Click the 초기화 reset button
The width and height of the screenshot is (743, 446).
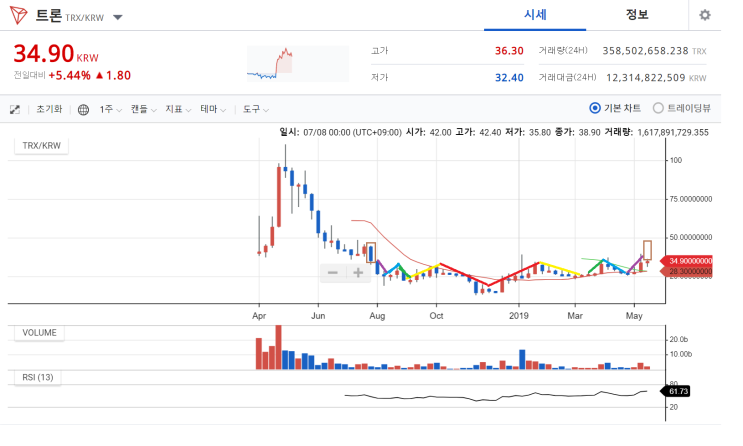(49, 109)
